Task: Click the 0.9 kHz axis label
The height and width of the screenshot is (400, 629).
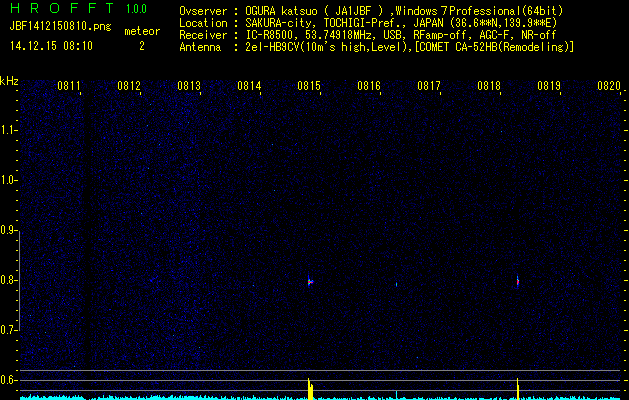Action: (x=8, y=230)
